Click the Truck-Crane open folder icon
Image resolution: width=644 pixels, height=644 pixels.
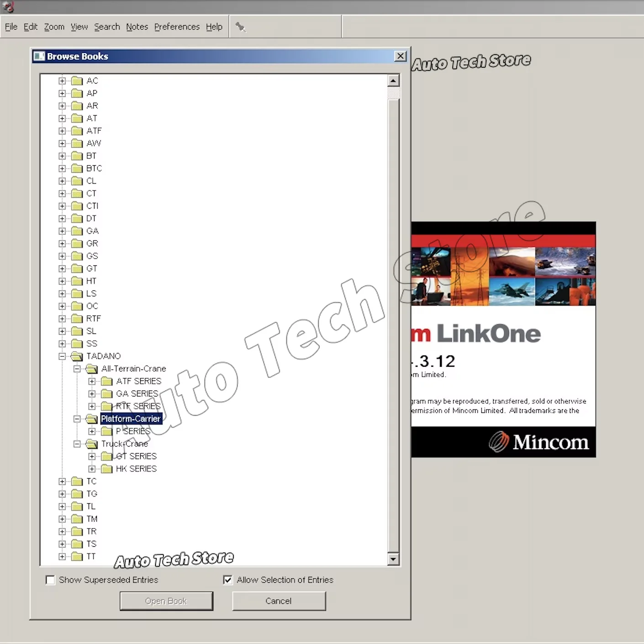coord(92,444)
